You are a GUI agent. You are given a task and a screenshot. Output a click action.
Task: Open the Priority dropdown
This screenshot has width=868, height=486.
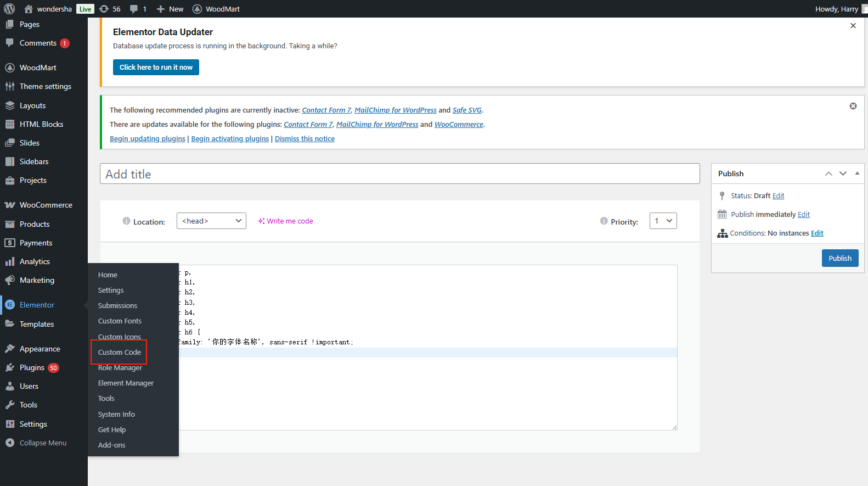[663, 221]
